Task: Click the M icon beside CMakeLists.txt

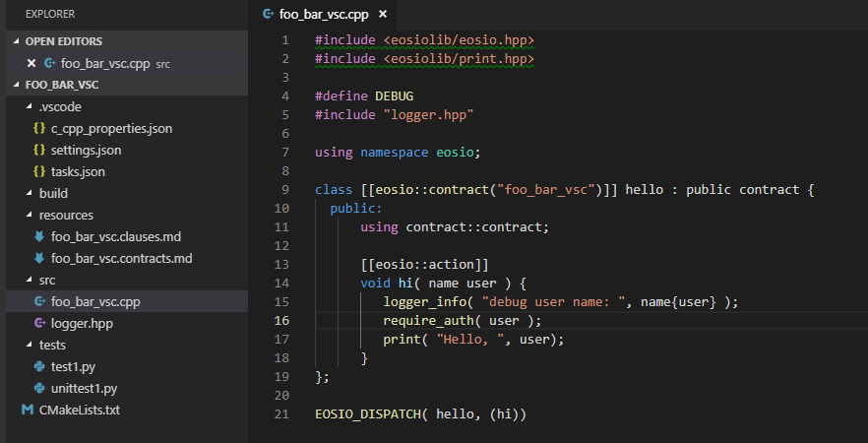Action: [28, 410]
